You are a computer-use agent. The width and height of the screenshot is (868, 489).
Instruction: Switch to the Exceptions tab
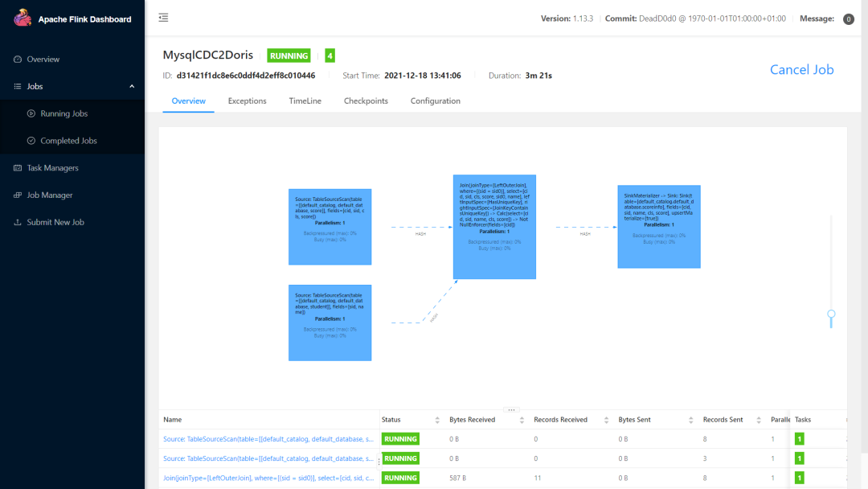pos(247,101)
